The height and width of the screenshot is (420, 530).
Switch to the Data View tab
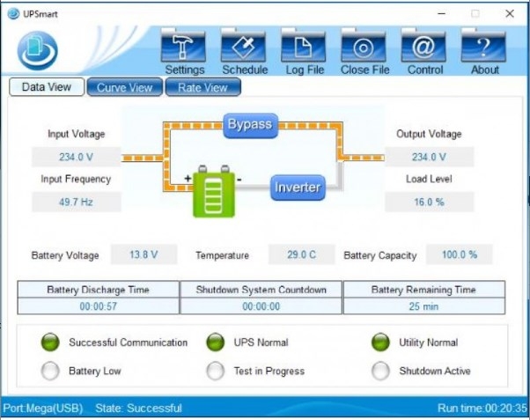coord(46,87)
